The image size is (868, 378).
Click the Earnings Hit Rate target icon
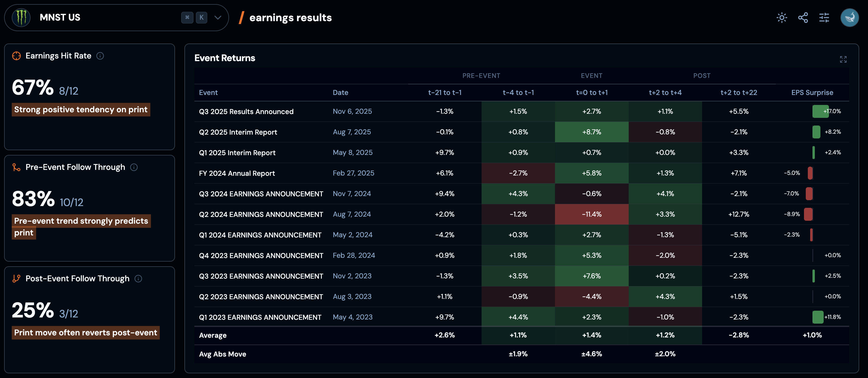[x=16, y=56]
